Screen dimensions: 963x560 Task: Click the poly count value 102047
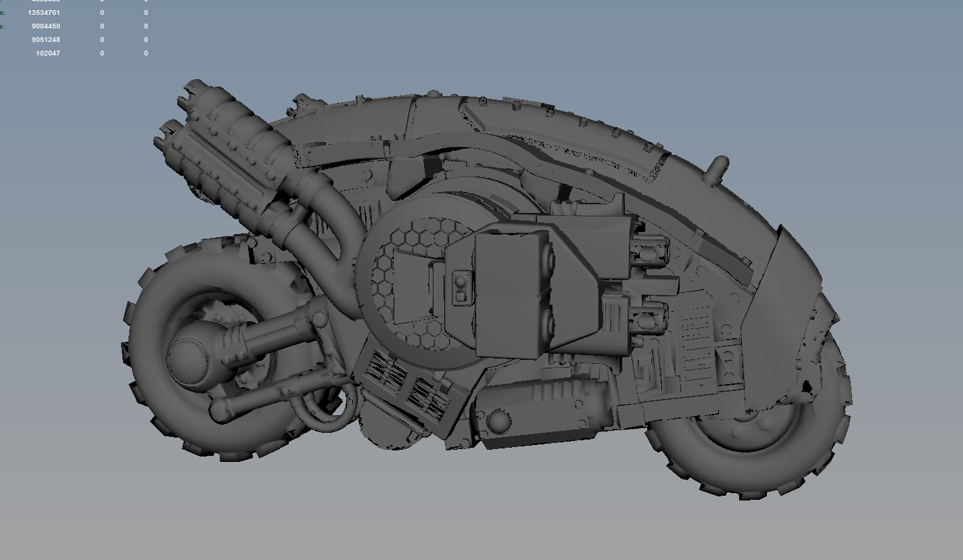(x=48, y=53)
